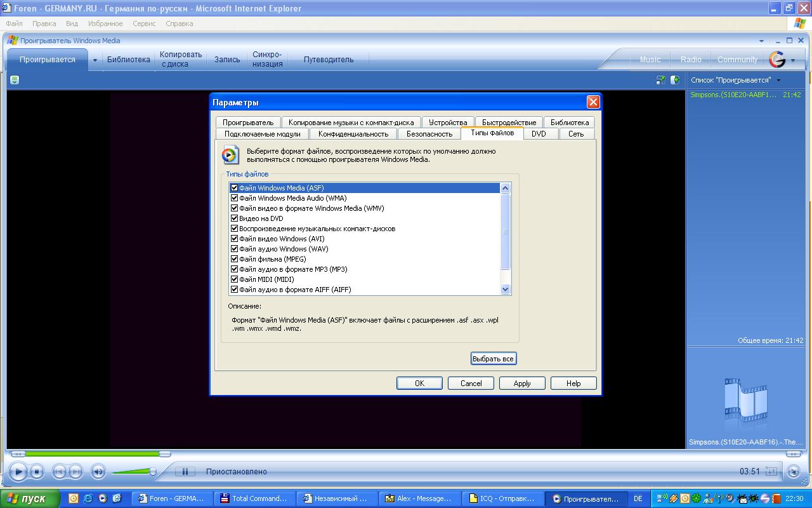
Task: Uncheck Видео на DVD
Action: click(x=234, y=218)
